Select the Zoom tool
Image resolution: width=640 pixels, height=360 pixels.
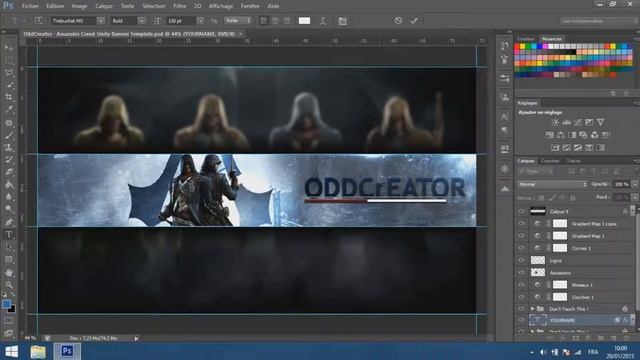[9, 284]
